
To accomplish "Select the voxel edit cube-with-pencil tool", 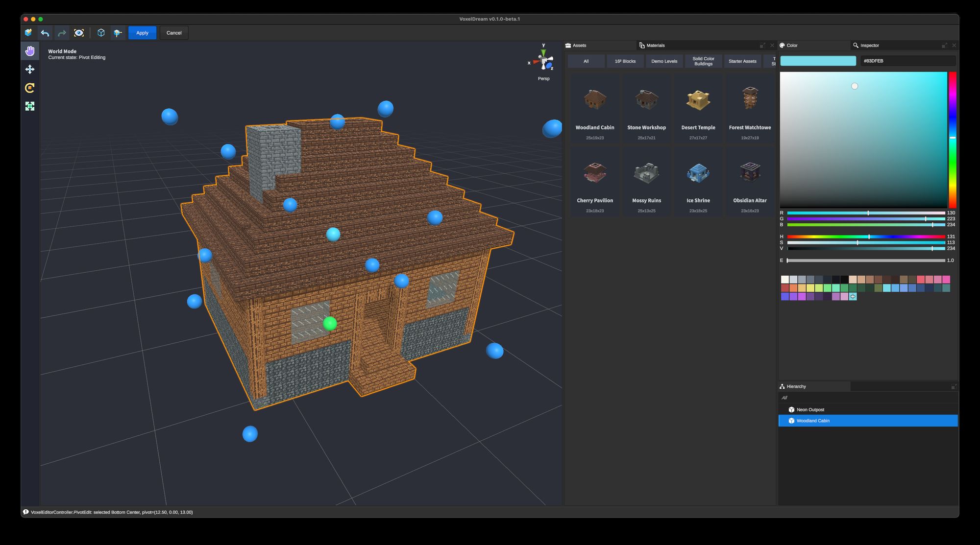I will 28,33.
